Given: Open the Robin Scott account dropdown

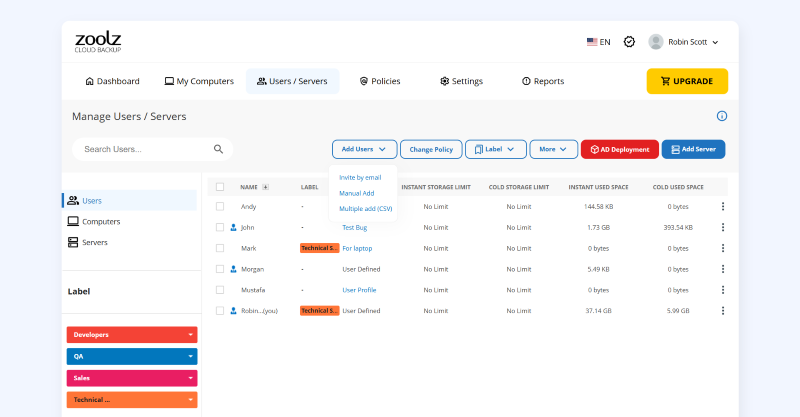Looking at the screenshot, I should click(684, 42).
